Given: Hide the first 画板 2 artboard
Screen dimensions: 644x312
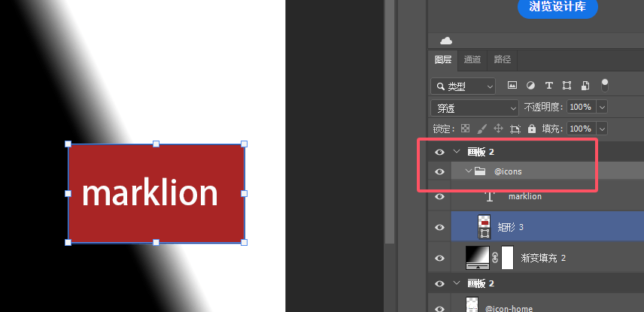Looking at the screenshot, I should (439, 152).
